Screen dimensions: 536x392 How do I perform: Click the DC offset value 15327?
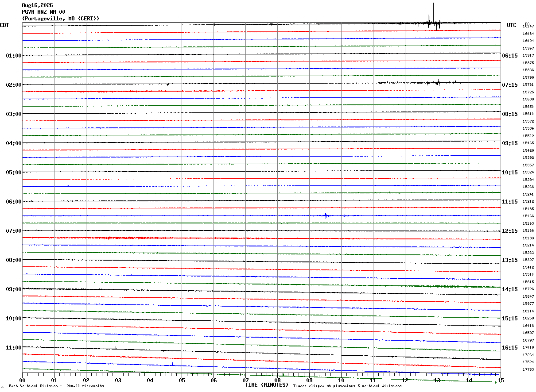click(x=528, y=260)
